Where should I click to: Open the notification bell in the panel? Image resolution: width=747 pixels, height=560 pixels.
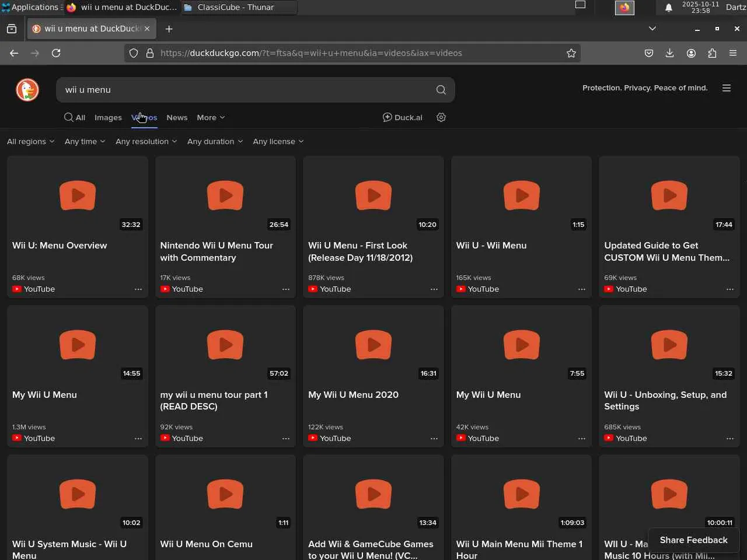(x=669, y=8)
